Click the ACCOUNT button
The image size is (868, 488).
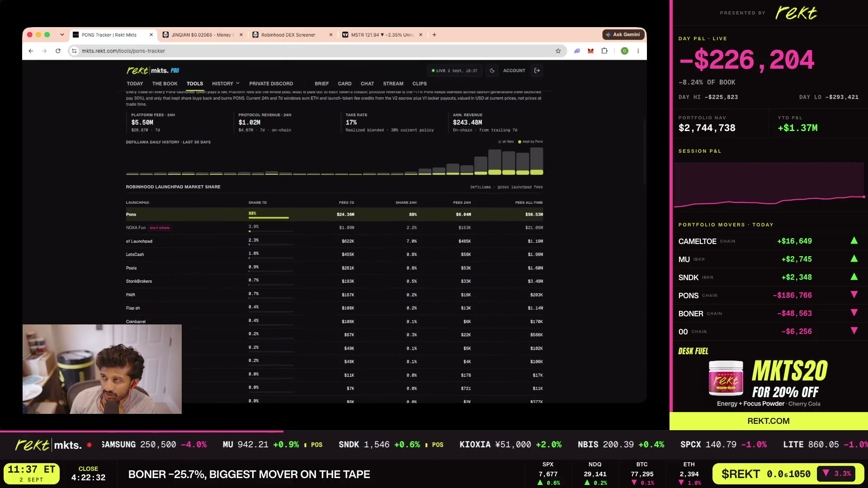tap(514, 70)
